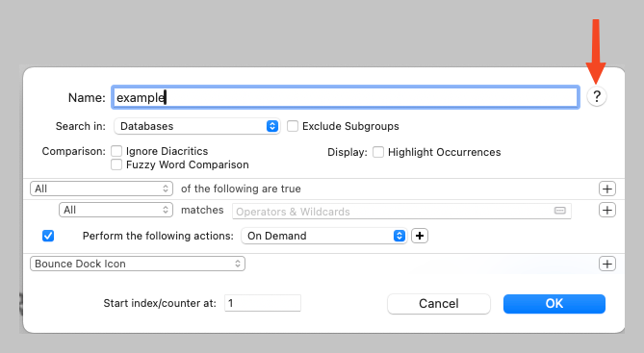
Task: Turn on Fuzzy Word Comparison
Action: 116,164
